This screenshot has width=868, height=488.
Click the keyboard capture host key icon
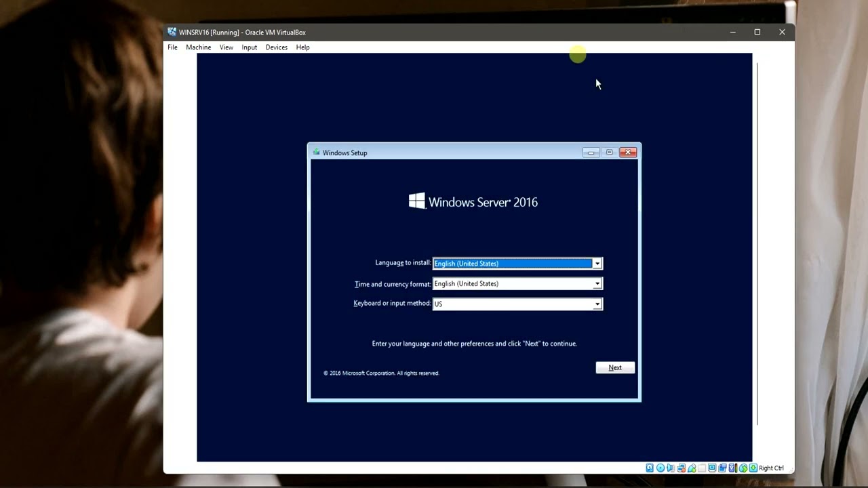tap(753, 468)
